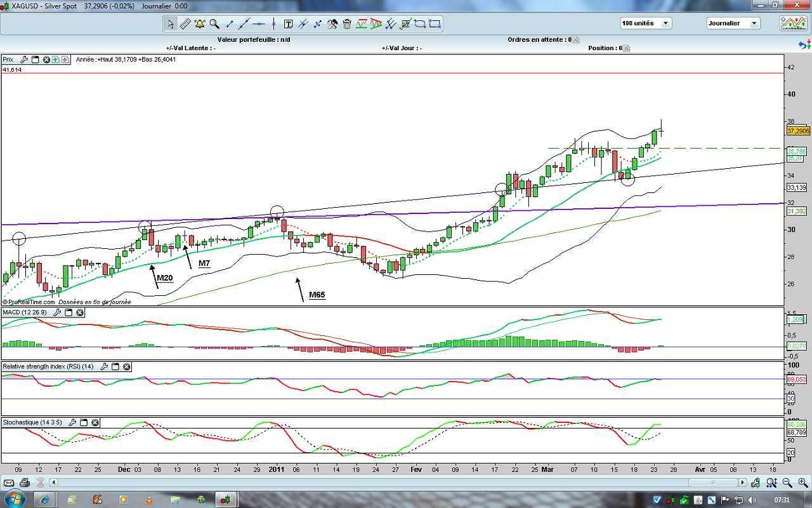
Task: Select the arrow cursor tool
Action: point(171,24)
